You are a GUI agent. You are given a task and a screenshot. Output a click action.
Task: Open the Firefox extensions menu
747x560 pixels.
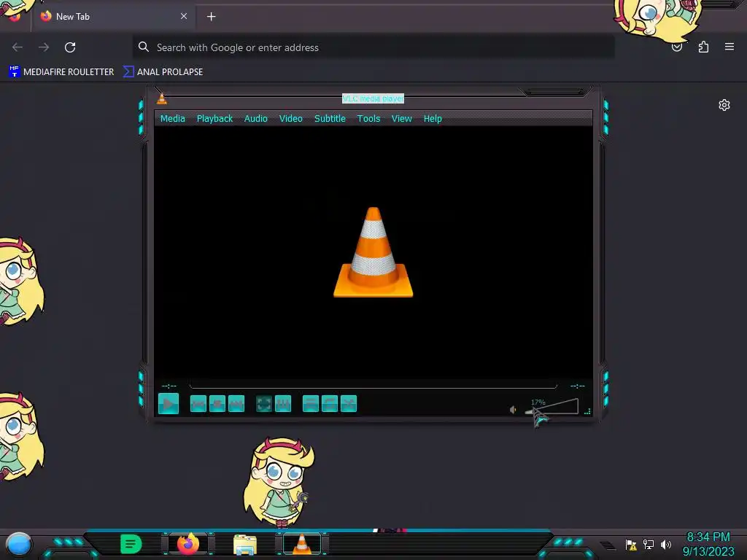click(x=704, y=47)
